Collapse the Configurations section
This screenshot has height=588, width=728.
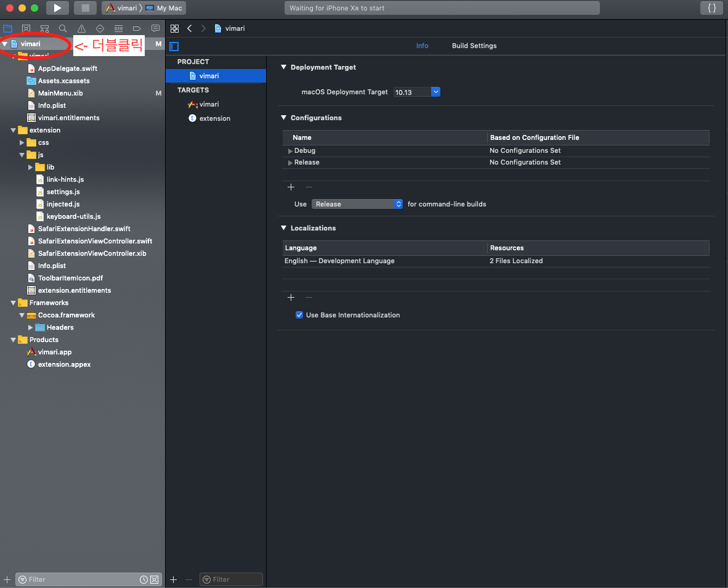click(284, 118)
